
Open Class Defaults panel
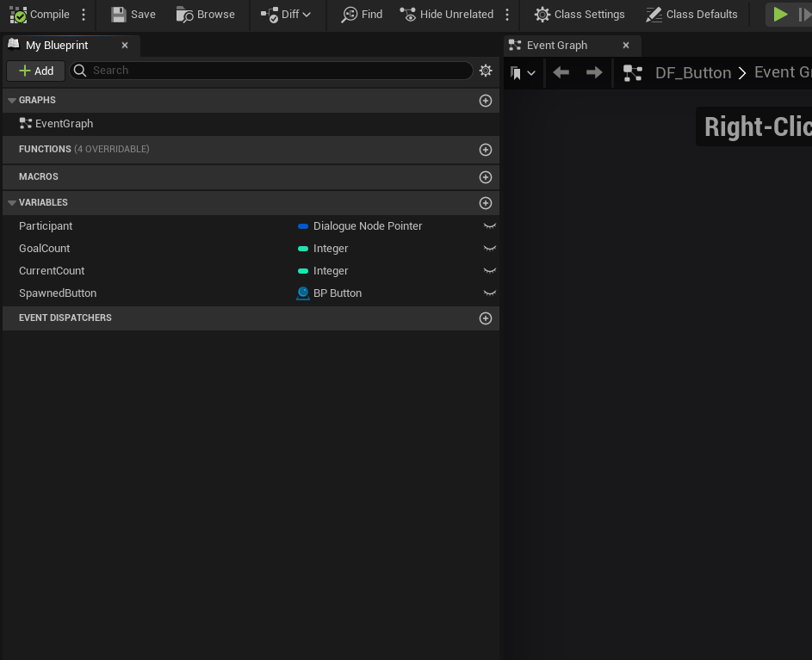click(x=691, y=15)
